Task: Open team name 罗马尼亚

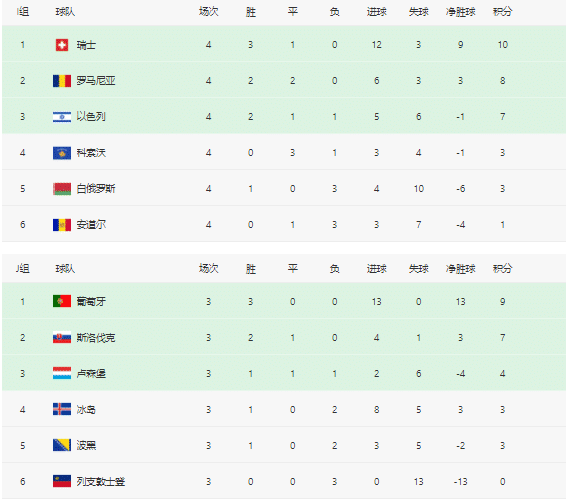Action: [x=96, y=81]
